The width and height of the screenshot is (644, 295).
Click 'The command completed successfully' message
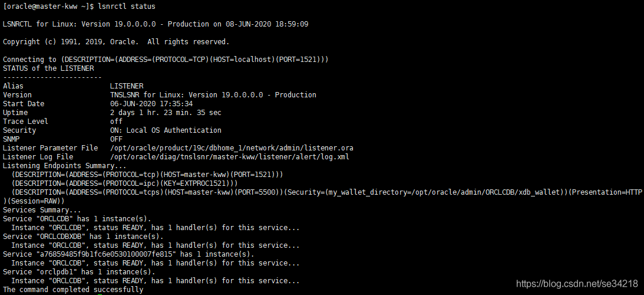click(x=73, y=290)
